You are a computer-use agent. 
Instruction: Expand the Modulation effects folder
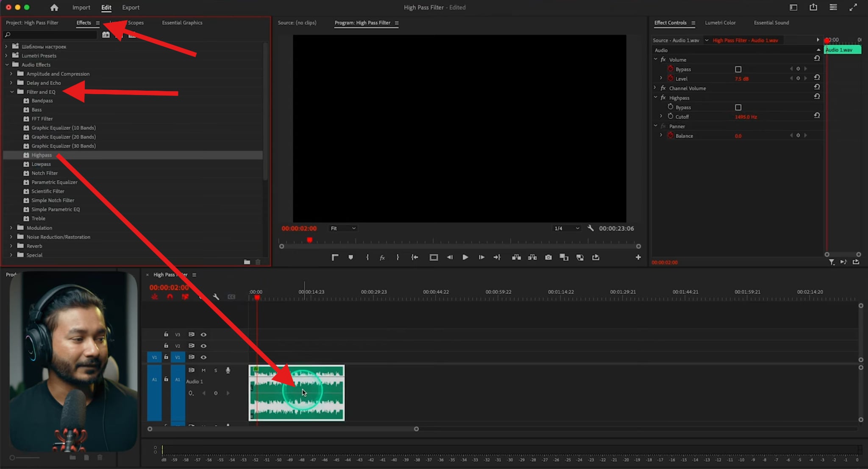pyautogui.click(x=11, y=228)
